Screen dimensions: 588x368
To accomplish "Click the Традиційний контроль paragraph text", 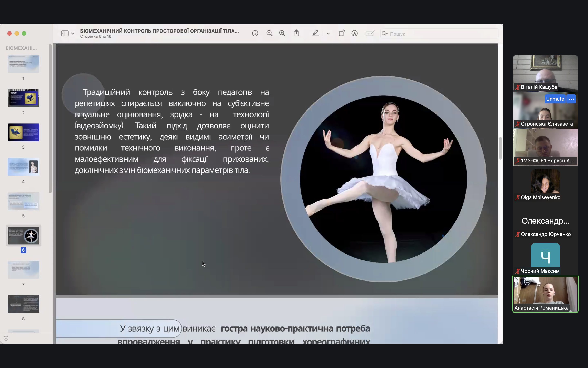I will 172,131.
